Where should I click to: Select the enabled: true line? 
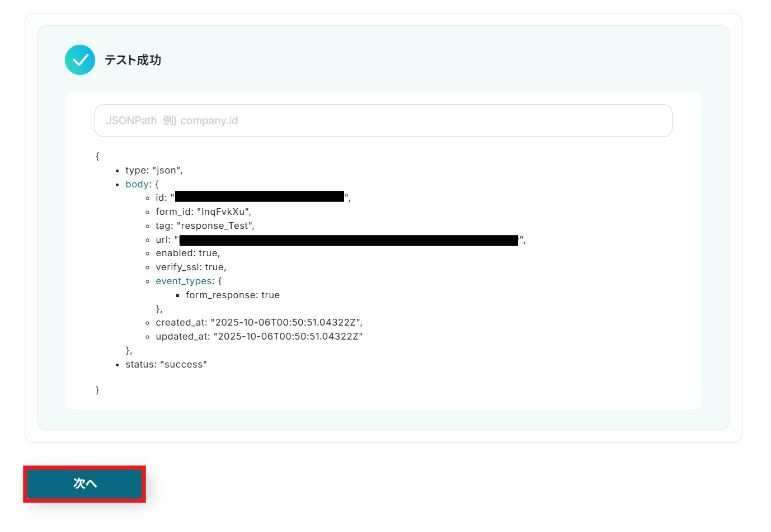pos(188,253)
